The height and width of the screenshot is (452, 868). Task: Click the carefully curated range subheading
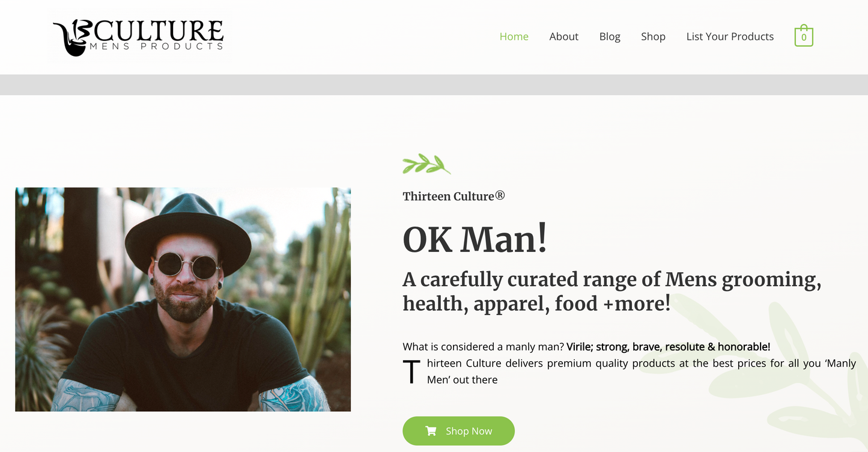(612, 292)
